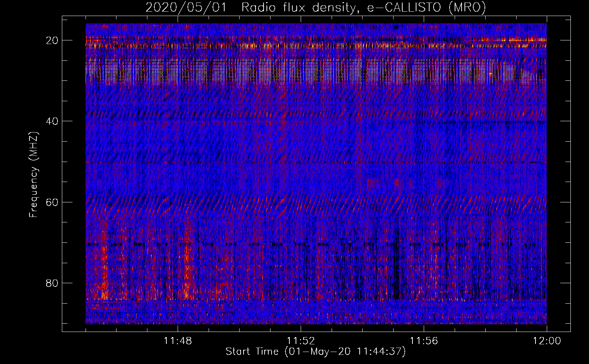Click the frequency tick label '40'
Screen dimensions: 589x364
point(52,121)
